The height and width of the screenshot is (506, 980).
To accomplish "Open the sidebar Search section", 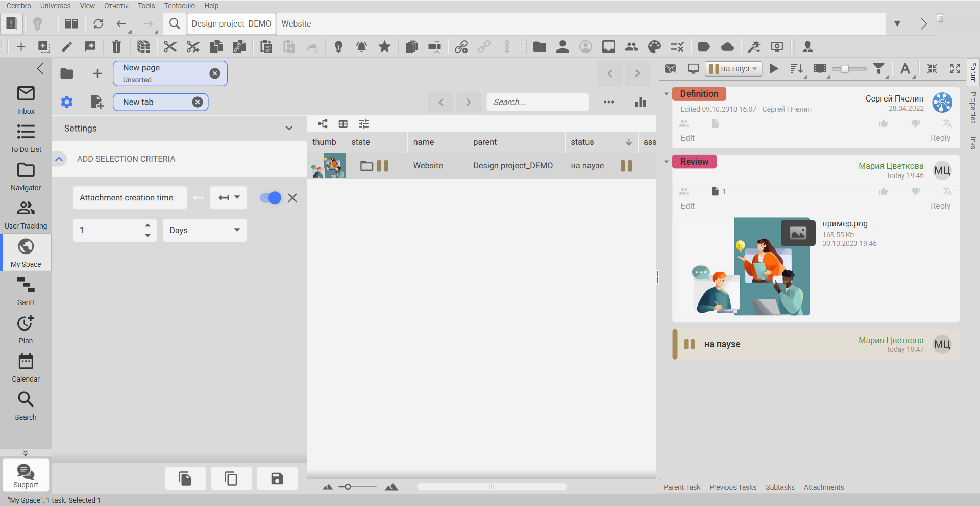I will [x=26, y=406].
